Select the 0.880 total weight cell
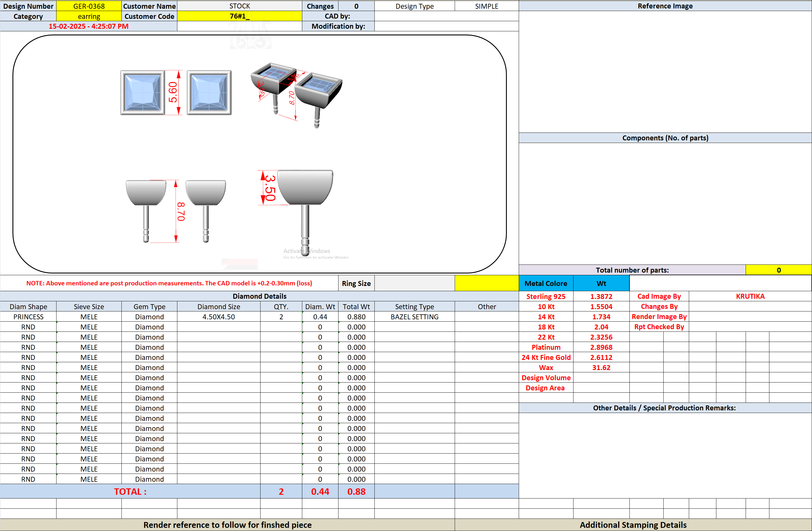Viewport: 812px width, 531px height. pos(356,317)
